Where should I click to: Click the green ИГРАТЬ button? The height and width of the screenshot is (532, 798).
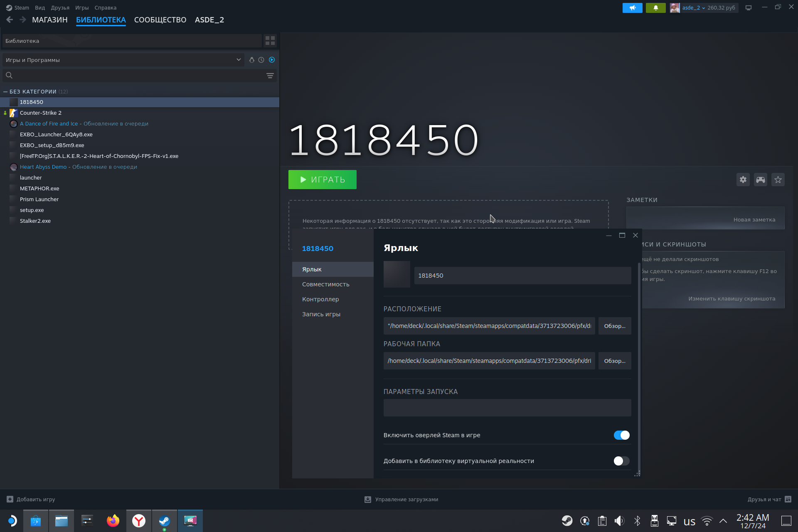(x=323, y=180)
